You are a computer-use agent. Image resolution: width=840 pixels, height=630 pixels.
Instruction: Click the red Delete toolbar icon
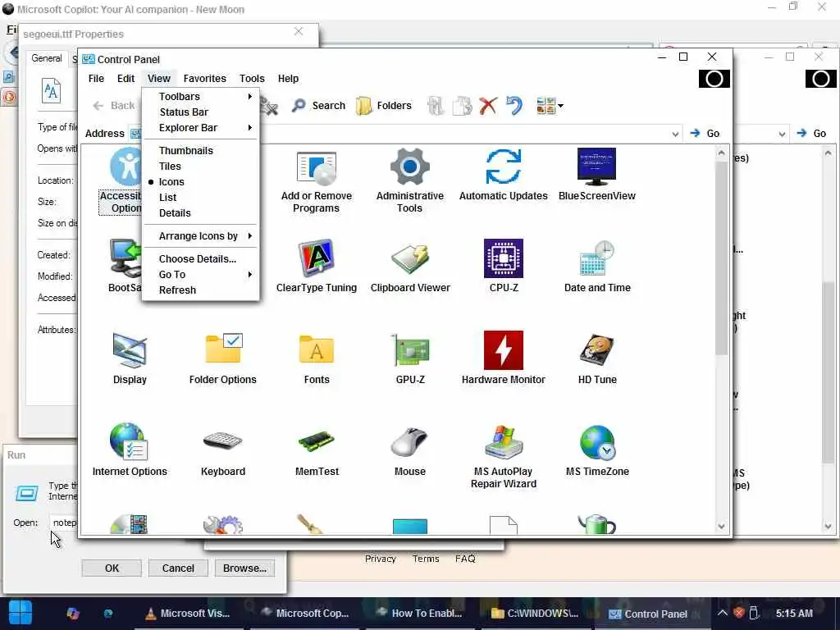click(487, 106)
